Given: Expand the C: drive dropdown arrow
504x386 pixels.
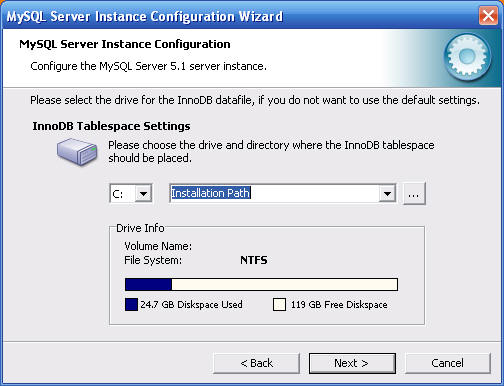Looking at the screenshot, I should click(143, 193).
